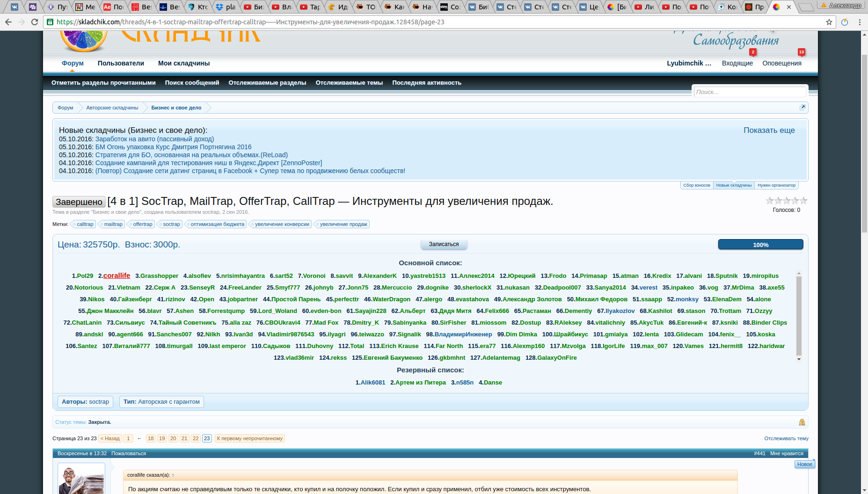
Task: Open the Форум navigation tab
Action: coord(73,63)
